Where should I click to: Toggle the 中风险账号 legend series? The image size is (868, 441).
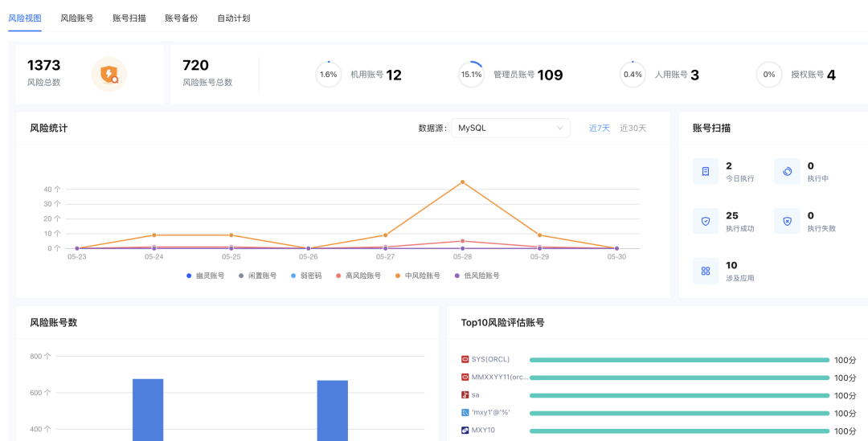[x=417, y=276]
